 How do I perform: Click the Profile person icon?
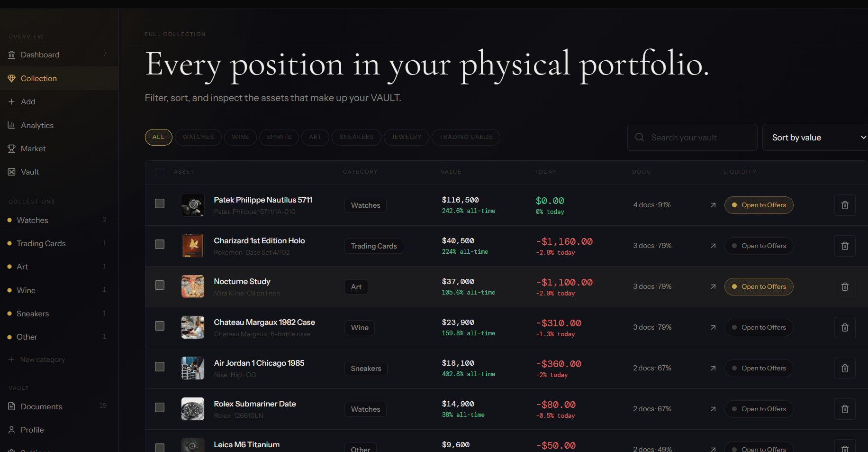click(x=11, y=430)
